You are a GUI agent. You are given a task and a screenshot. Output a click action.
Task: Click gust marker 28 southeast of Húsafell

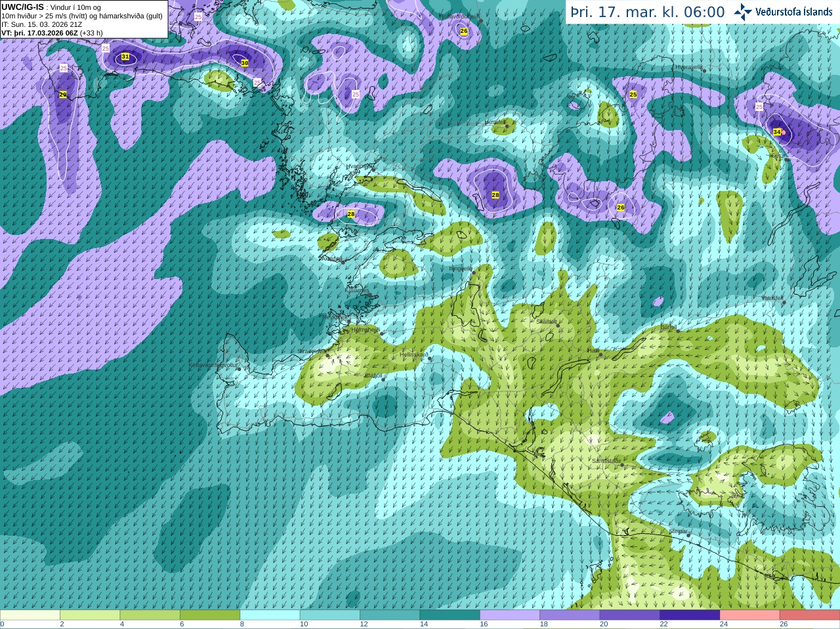(x=495, y=195)
